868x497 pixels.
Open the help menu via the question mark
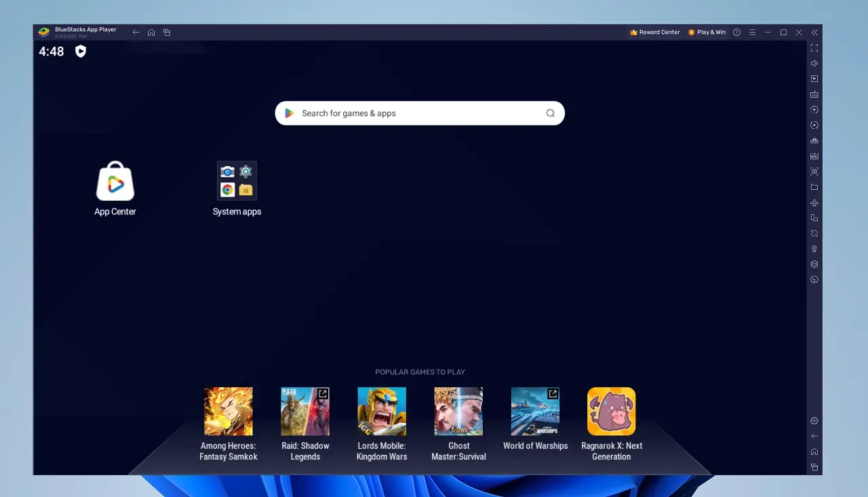(736, 32)
